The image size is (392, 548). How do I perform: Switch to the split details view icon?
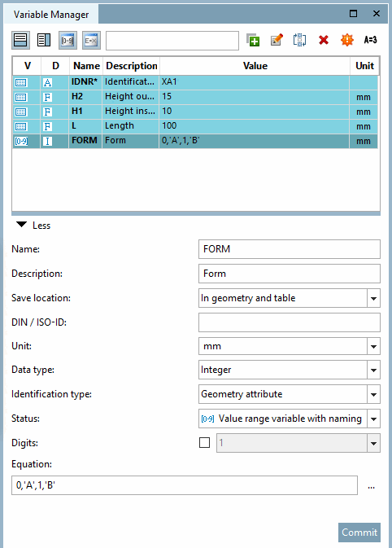coord(44,40)
